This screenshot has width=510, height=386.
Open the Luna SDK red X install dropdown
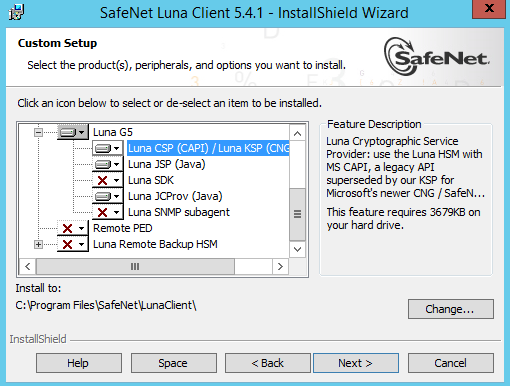(x=108, y=180)
